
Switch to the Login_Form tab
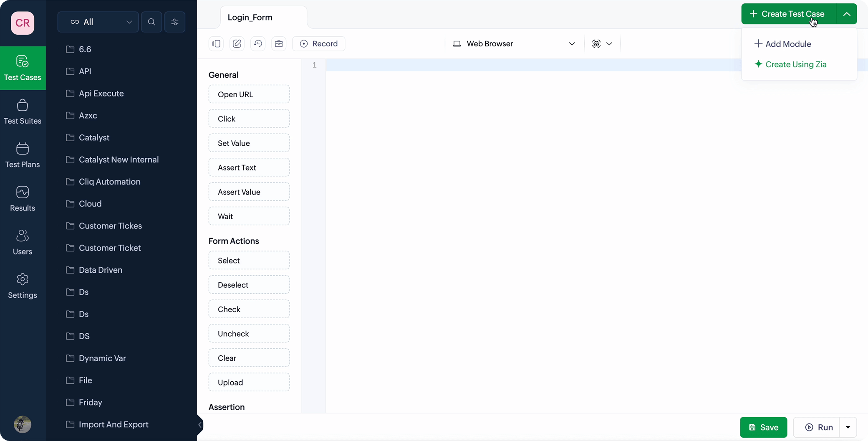(x=250, y=18)
